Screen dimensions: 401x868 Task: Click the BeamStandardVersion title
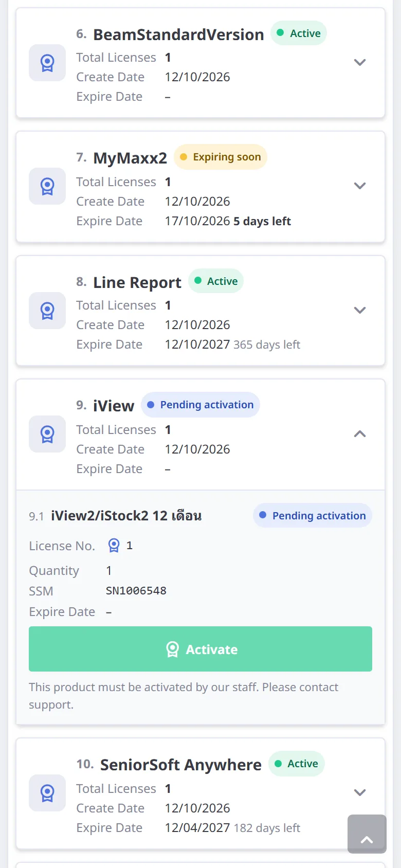click(x=178, y=34)
